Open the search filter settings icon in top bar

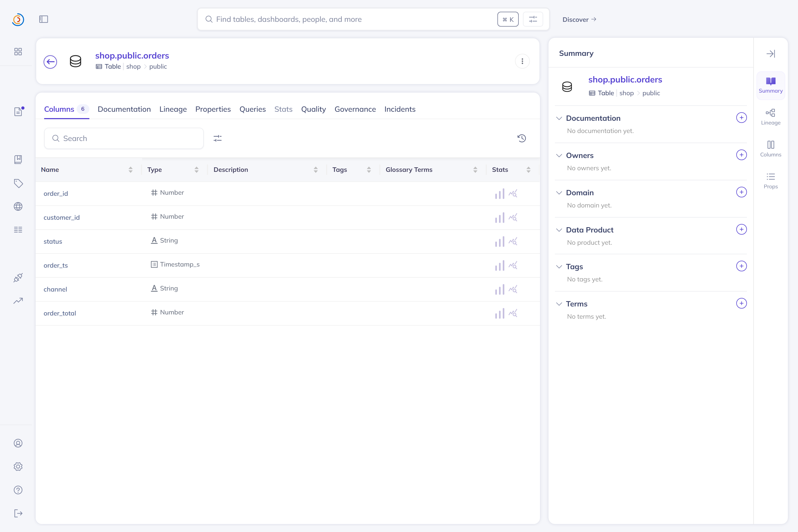[533, 19]
